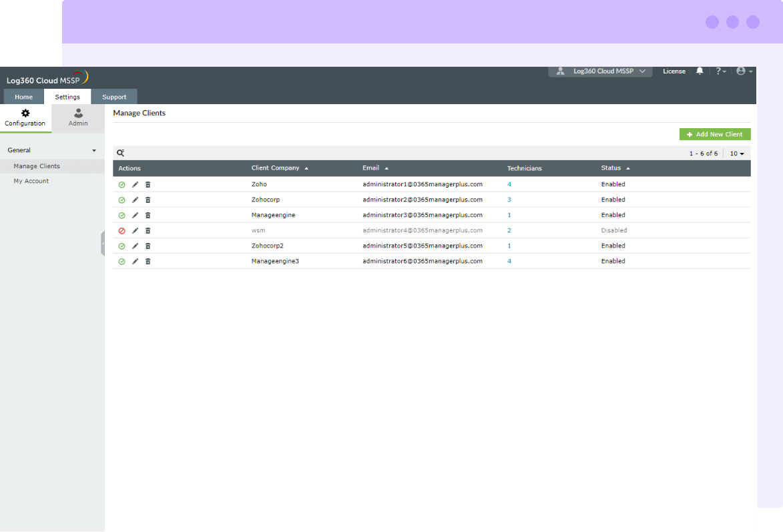This screenshot has height=532, width=783.
Task: Open the Configuration gear section
Action: [25, 118]
